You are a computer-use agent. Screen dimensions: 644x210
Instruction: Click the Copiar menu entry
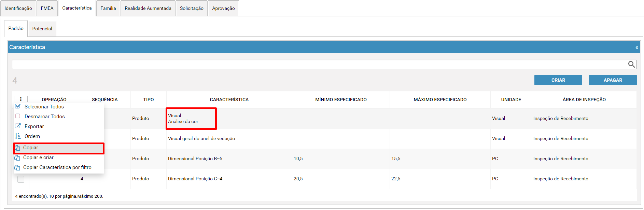click(58, 148)
